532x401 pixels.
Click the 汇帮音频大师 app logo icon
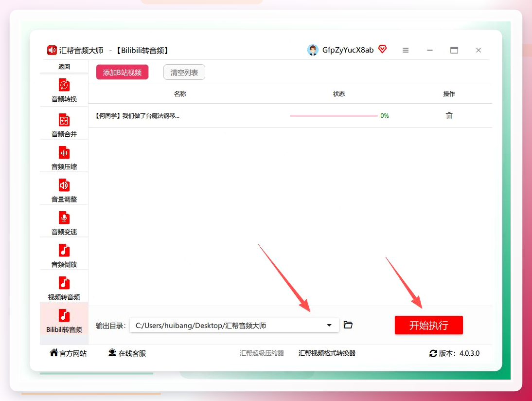coord(52,50)
